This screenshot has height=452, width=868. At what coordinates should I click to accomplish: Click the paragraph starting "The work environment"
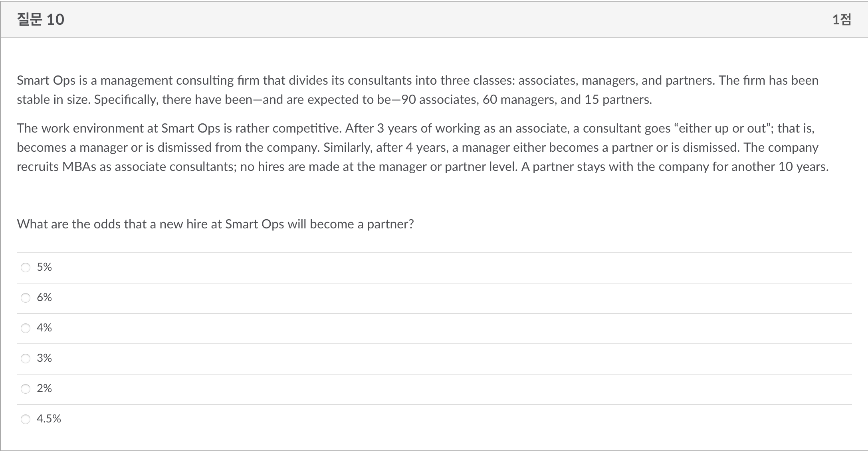(422, 147)
